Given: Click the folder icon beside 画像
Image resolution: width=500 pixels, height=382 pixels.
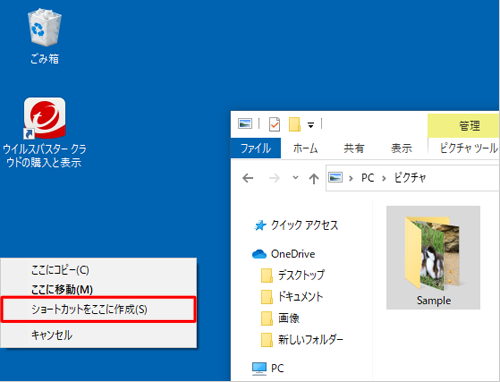Looking at the screenshot, I should click(267, 318).
